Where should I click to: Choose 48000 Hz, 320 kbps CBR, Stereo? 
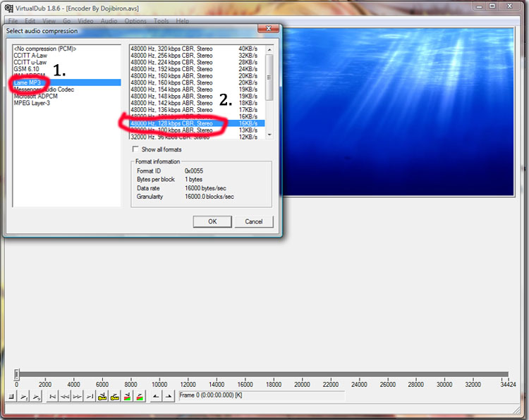click(197, 49)
